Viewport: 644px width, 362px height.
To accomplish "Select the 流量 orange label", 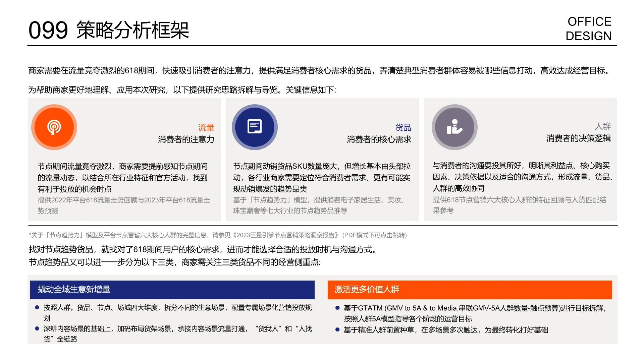I will (x=206, y=128).
